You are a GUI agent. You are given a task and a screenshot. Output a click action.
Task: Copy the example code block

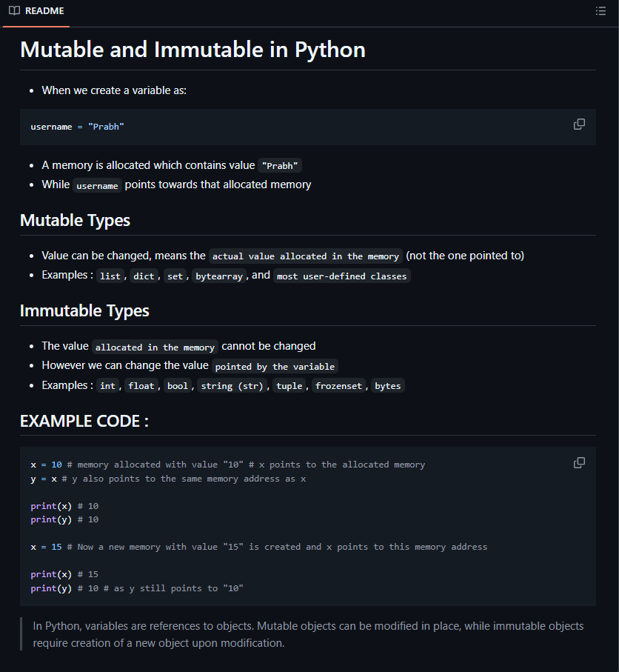coord(579,463)
